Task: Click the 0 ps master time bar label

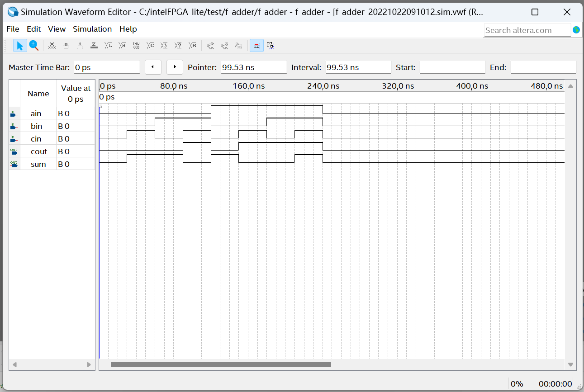Action: pyautogui.click(x=107, y=97)
